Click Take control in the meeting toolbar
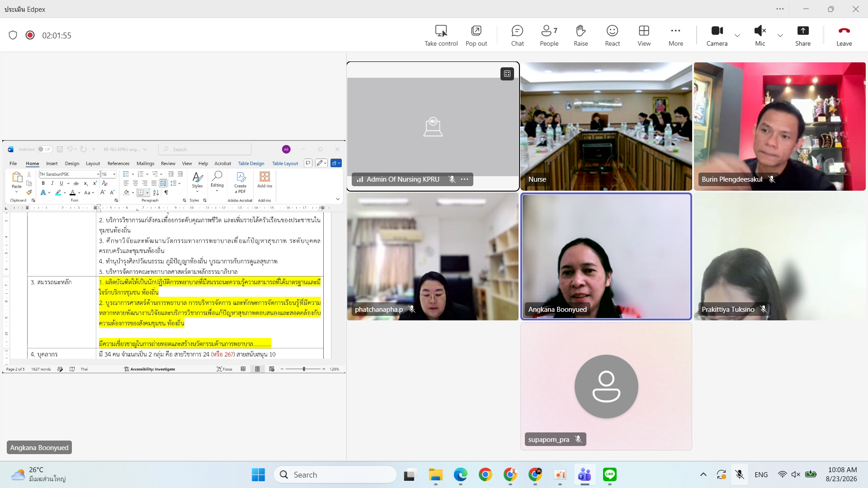The height and width of the screenshot is (488, 868). (441, 36)
